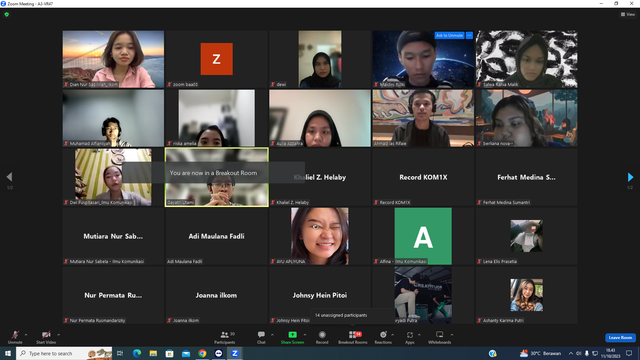Open share options arrow beside Share Screen

click(305, 335)
